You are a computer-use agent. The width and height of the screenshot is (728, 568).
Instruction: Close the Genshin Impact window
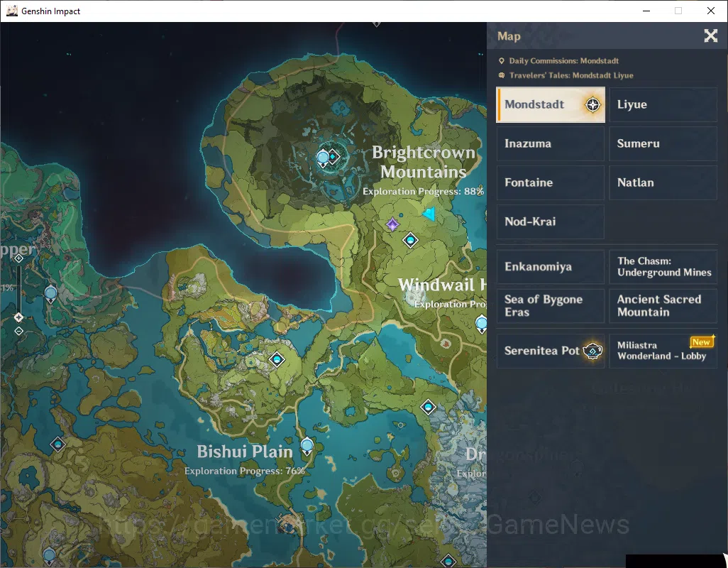click(x=711, y=11)
